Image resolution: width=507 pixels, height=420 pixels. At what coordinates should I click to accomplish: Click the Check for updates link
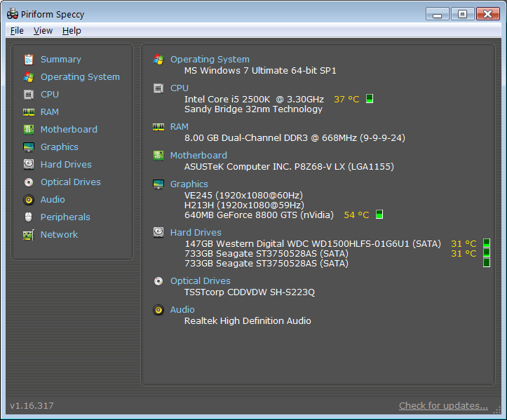pos(443,406)
